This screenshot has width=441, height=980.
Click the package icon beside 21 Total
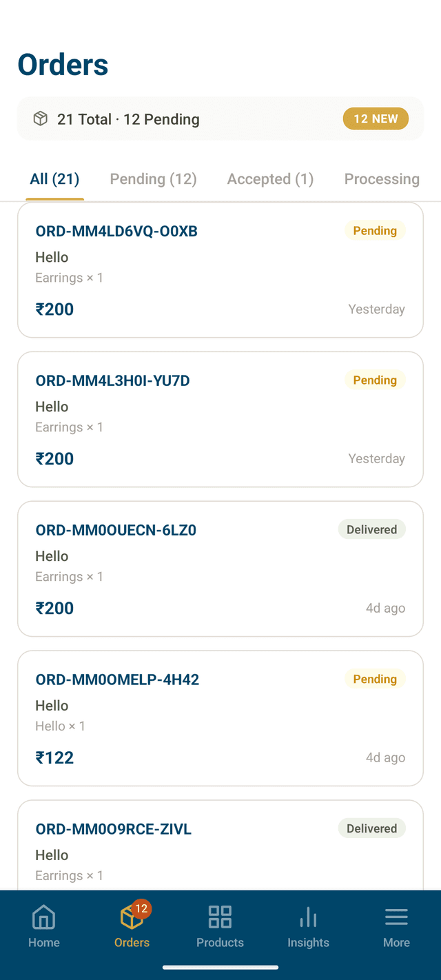click(40, 119)
